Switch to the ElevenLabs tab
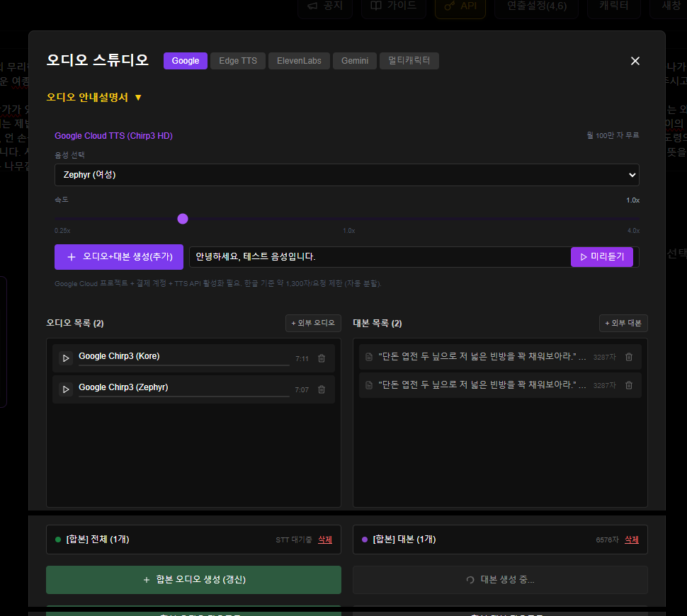Screen dimensions: 687x616 (299, 61)
